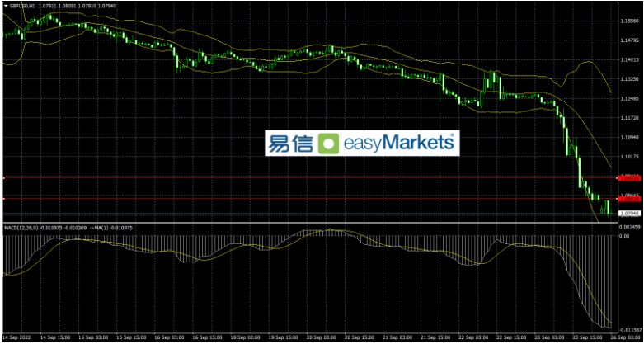The height and width of the screenshot is (344, 644).
Task: Click the 1.12485 price axis label
Action: tap(632, 98)
